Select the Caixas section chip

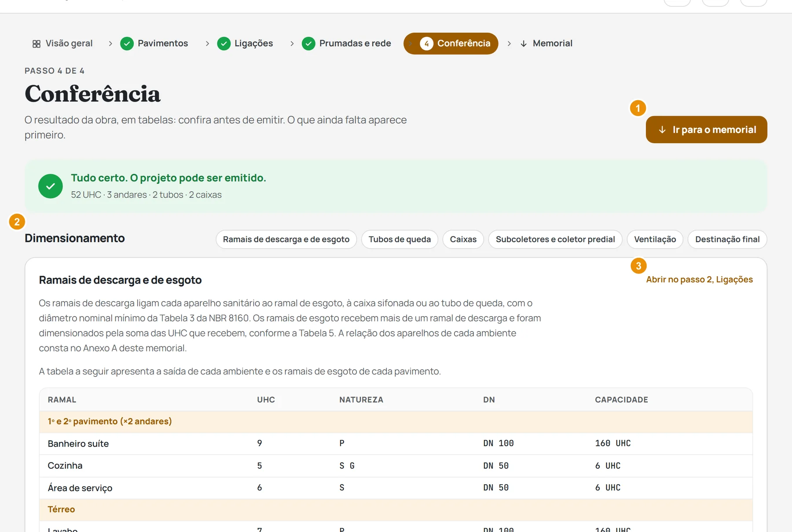tap(463, 240)
